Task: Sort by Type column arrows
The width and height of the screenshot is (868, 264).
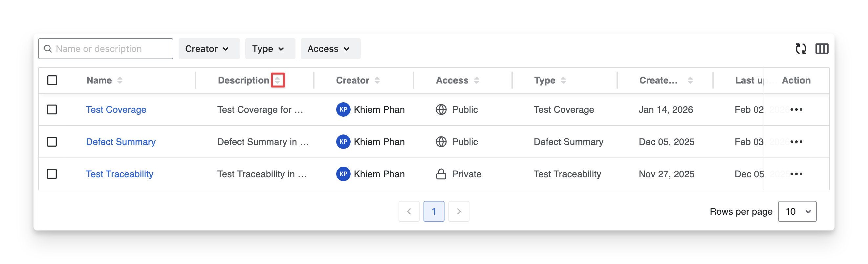Action: 563,80
